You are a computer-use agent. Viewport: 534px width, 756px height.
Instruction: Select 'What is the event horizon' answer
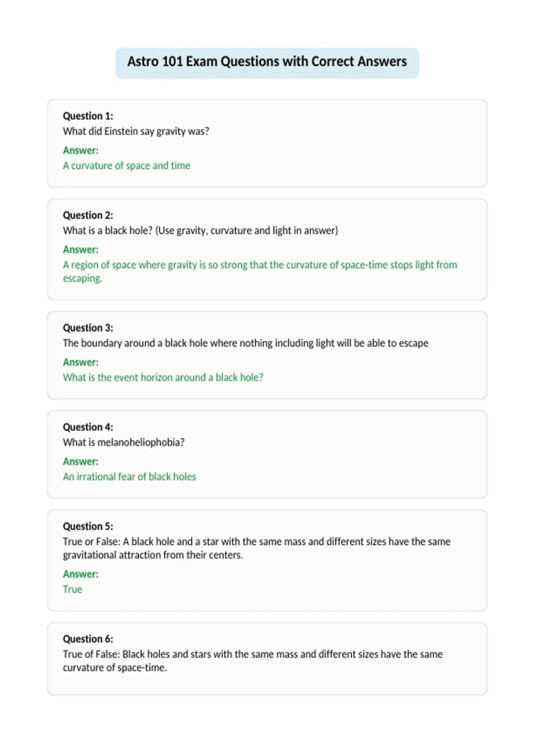coord(163,377)
